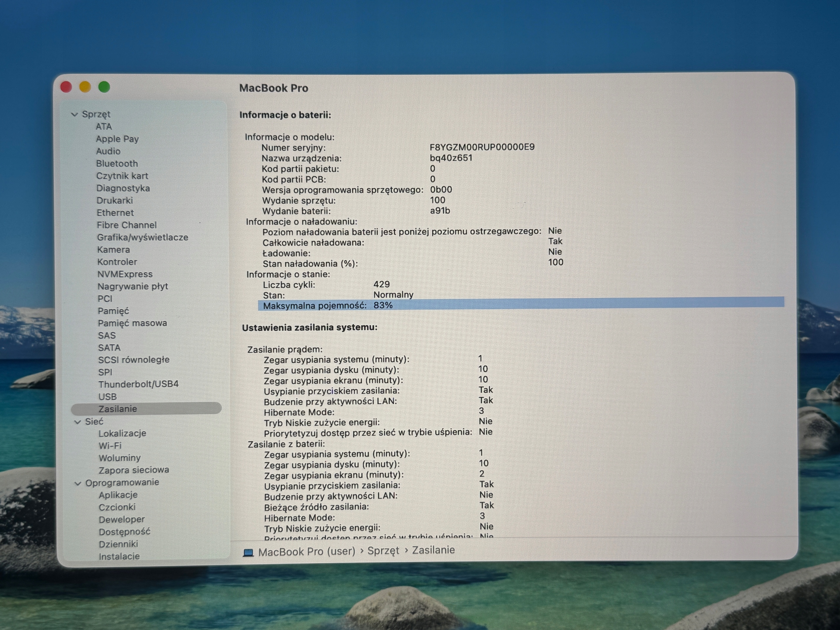Close the MacBook Pro window
Viewport: 840px width, 630px height.
(66, 87)
